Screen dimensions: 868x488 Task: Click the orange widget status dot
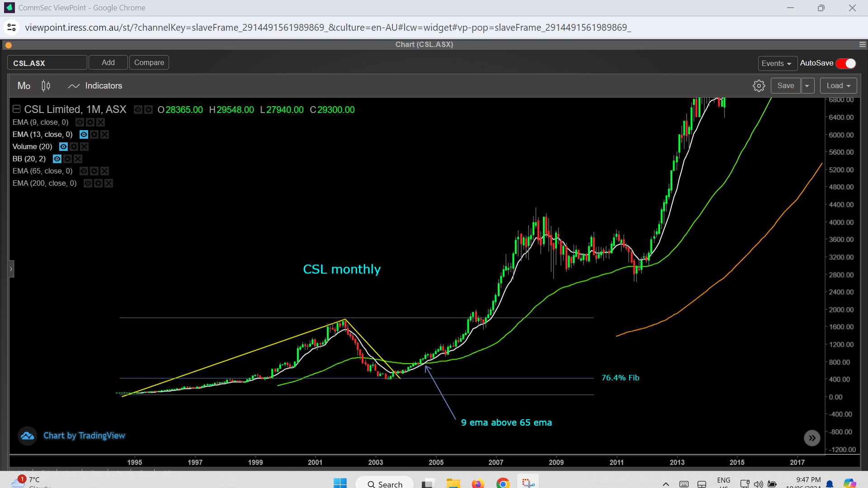pyautogui.click(x=9, y=45)
